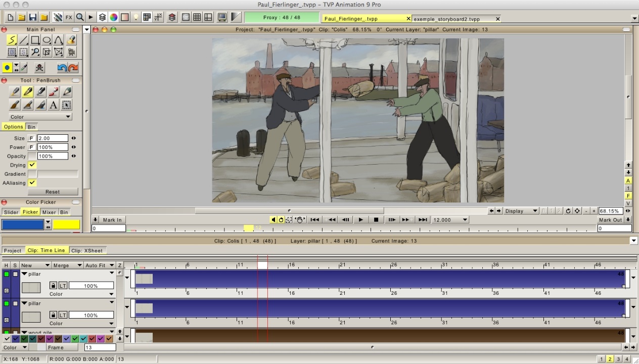Open the layers stack icon in toolbar
Screen dimensions: 639x364
tap(103, 17)
